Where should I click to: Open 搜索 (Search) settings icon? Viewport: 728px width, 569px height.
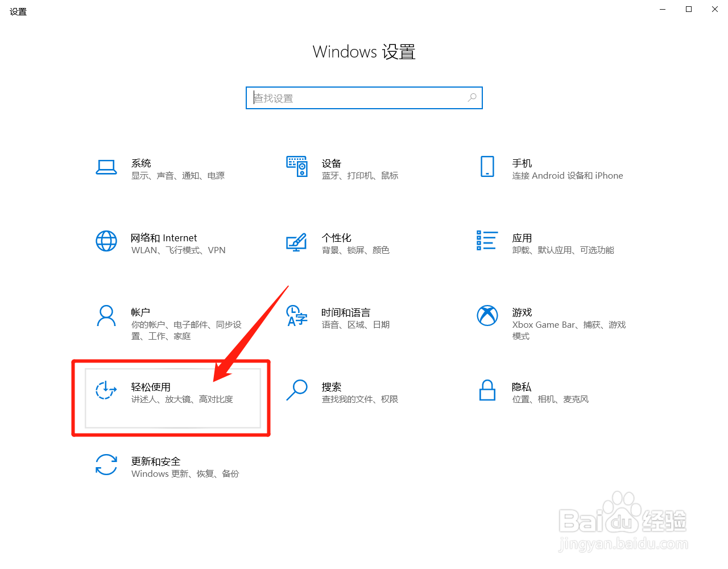296,390
